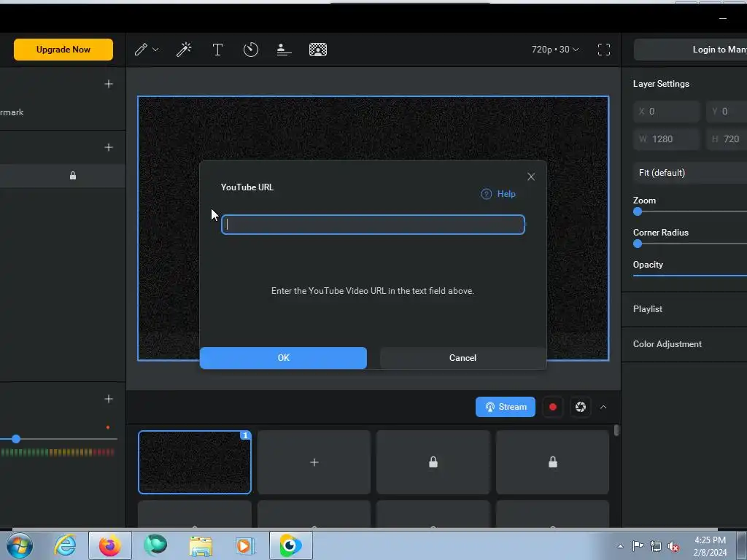Screen dimensions: 747x560
Task: Click the presets panel scrollbar
Action: coord(616,430)
